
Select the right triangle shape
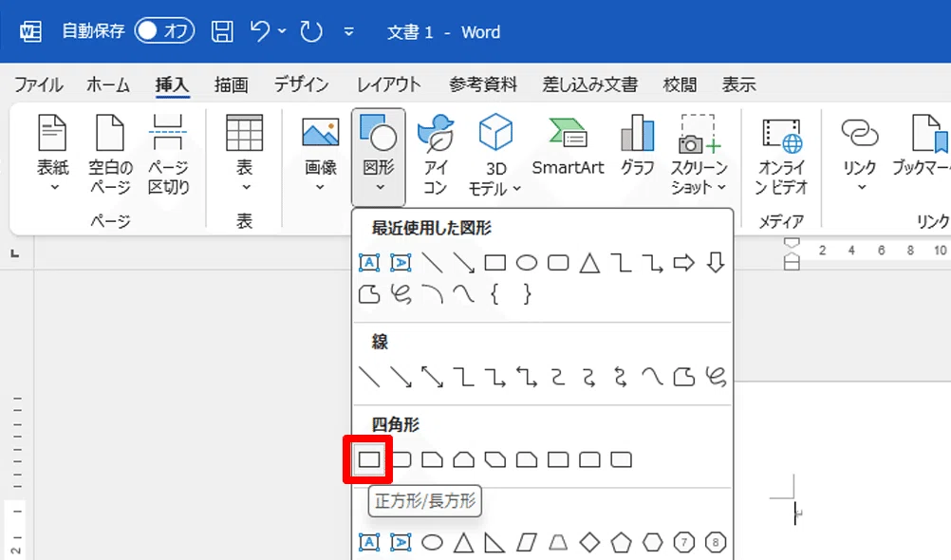(494, 542)
